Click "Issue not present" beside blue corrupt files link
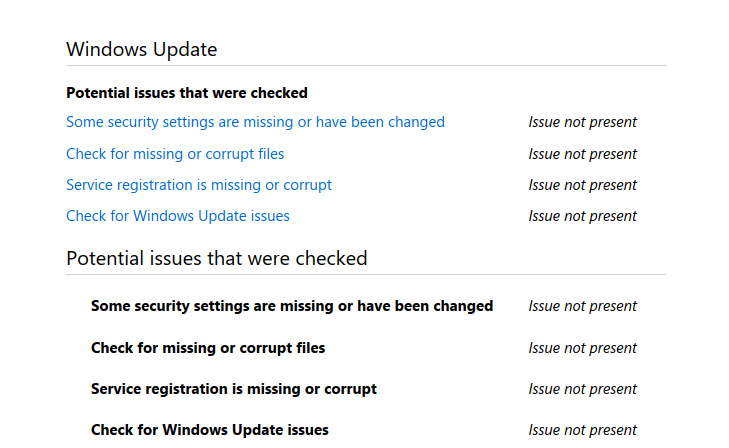The height and width of the screenshot is (448, 729). (x=582, y=154)
